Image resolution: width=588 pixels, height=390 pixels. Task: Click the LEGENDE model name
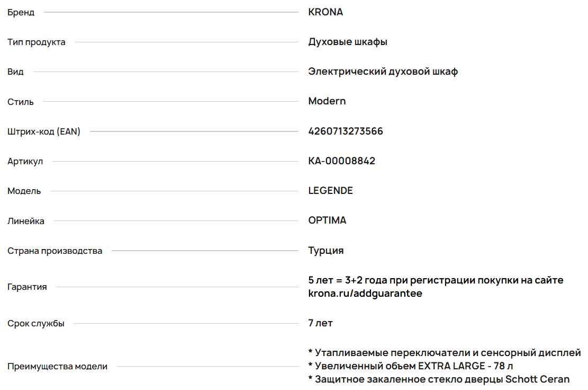tap(330, 191)
